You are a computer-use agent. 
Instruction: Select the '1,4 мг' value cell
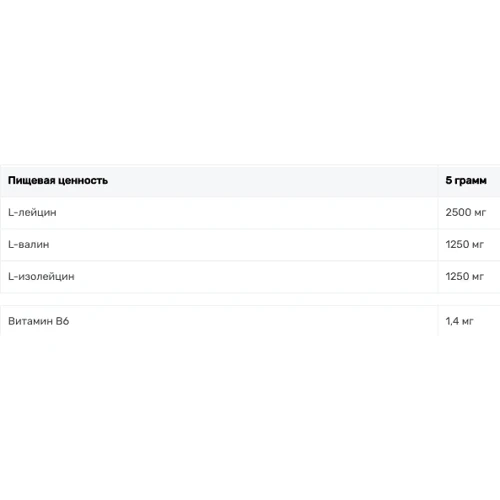pos(459,321)
